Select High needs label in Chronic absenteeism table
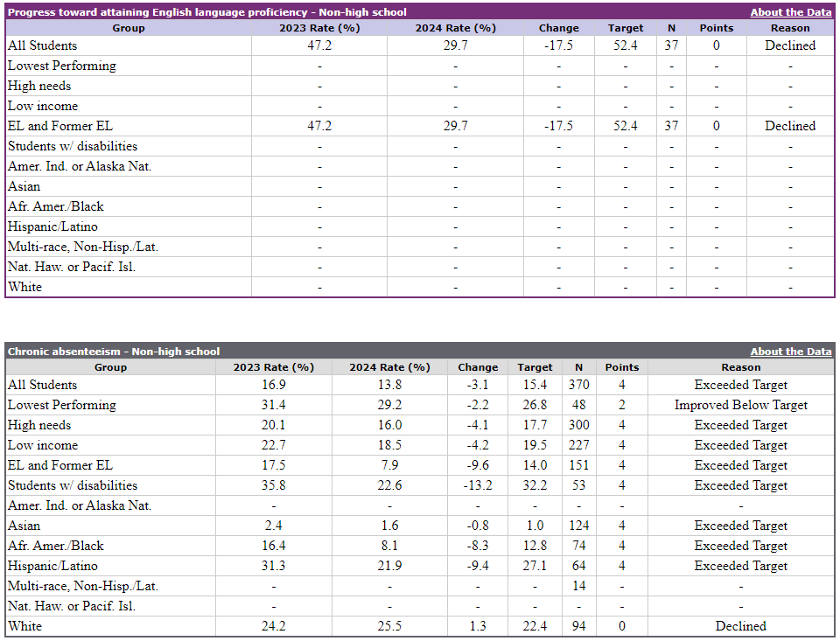The image size is (840, 641). click(39, 425)
